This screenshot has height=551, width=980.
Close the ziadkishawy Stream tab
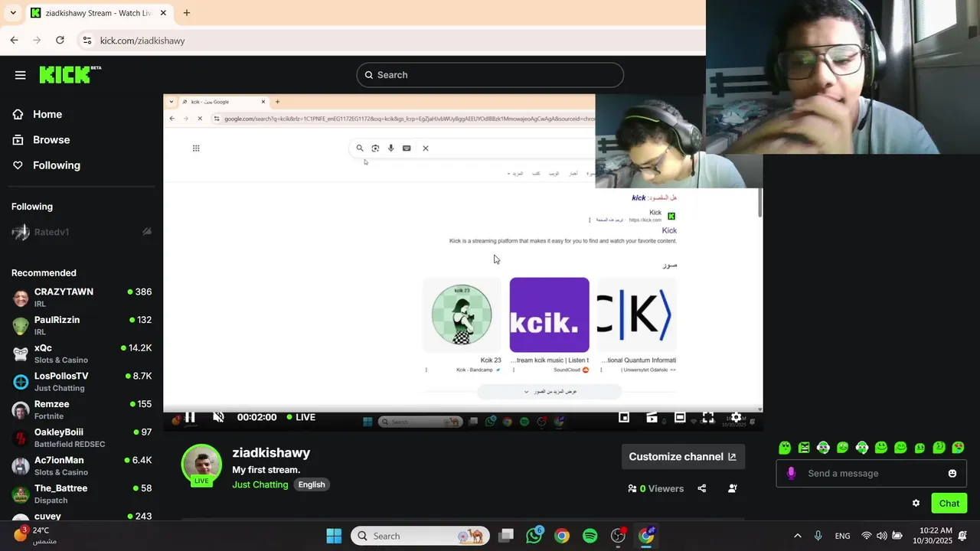pyautogui.click(x=162, y=13)
